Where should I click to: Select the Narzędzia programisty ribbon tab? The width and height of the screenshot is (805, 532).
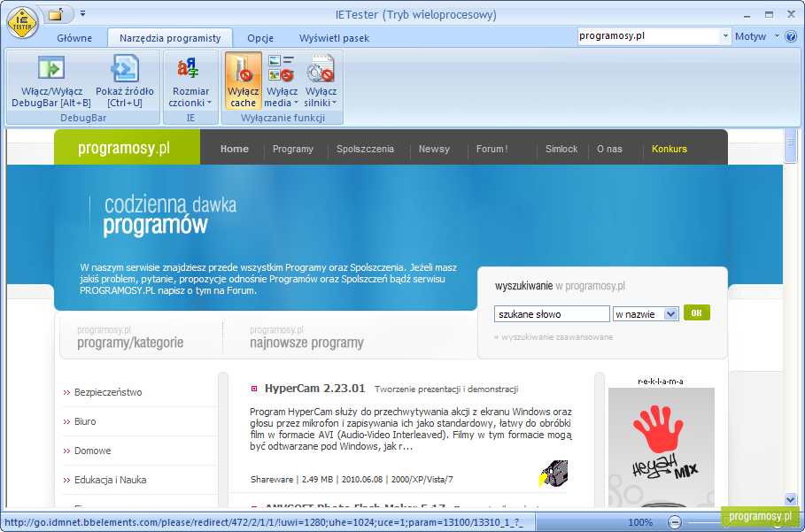pos(170,38)
